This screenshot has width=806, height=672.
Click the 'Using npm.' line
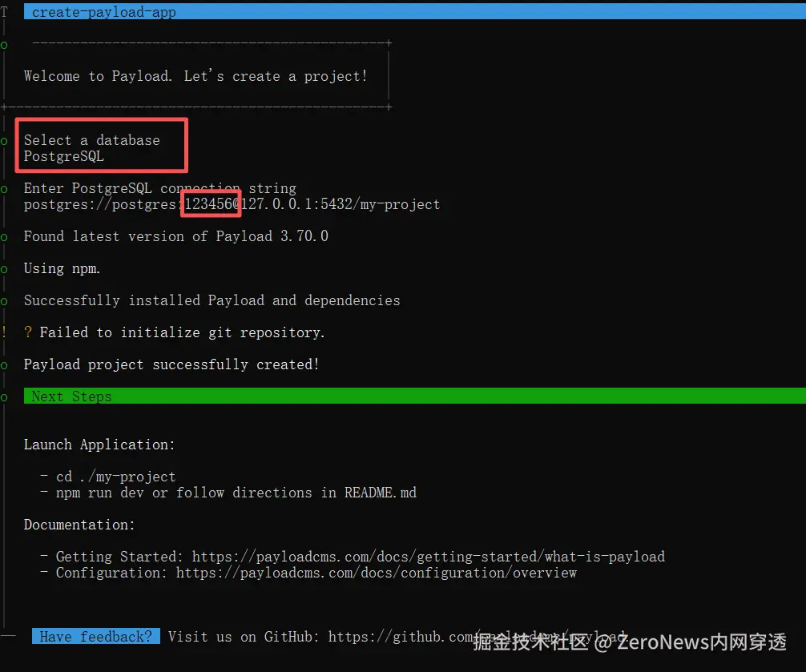[62, 268]
